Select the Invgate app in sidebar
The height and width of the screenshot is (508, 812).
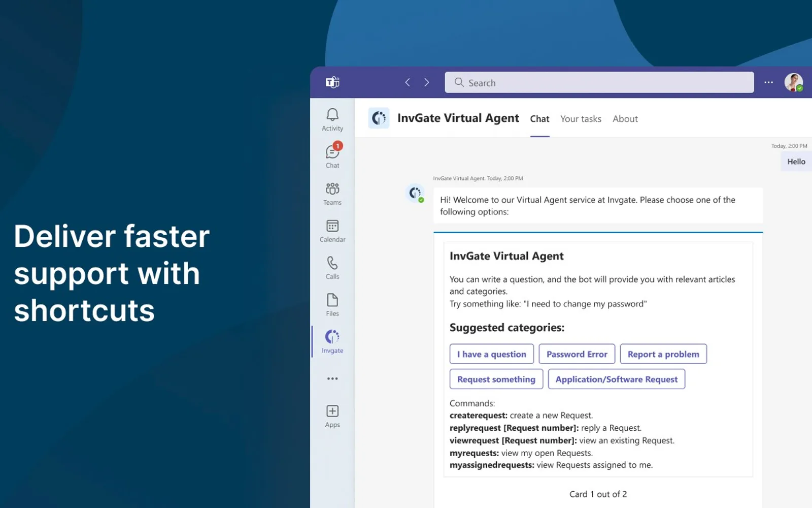tap(332, 341)
